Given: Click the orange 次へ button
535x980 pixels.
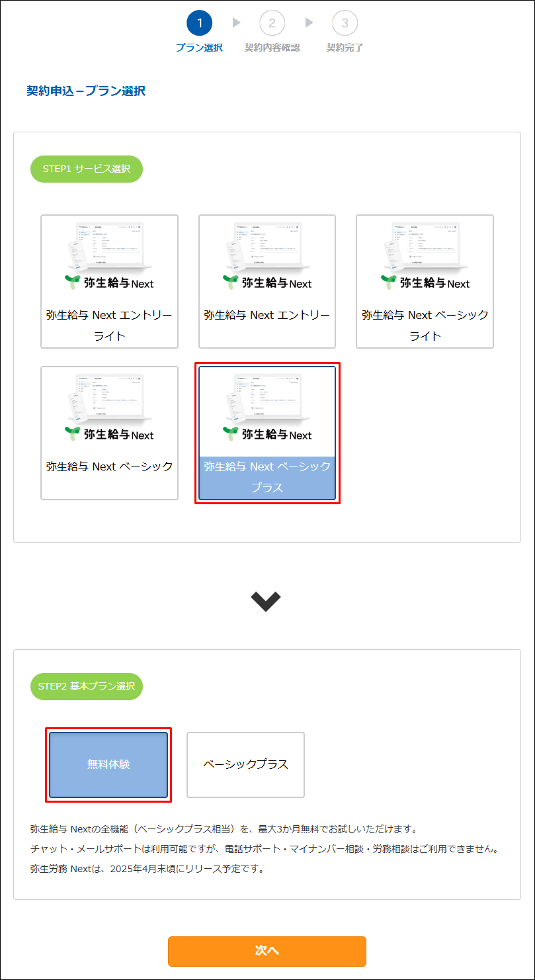Looking at the screenshot, I should [267, 951].
